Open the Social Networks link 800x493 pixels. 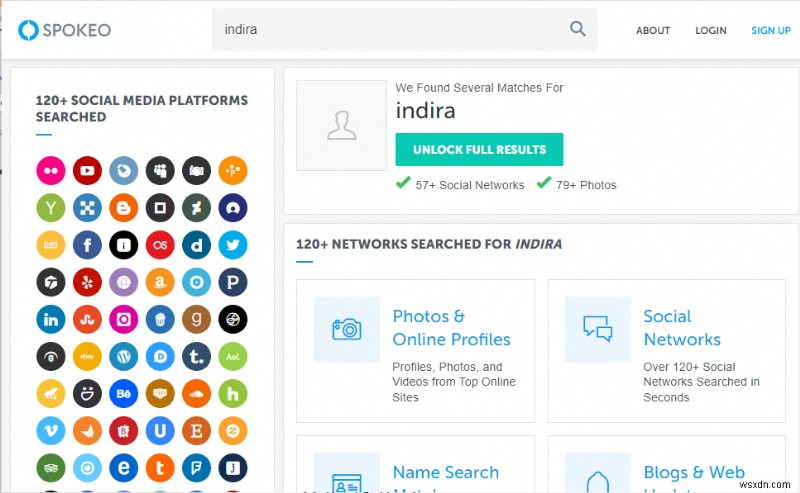[682, 328]
